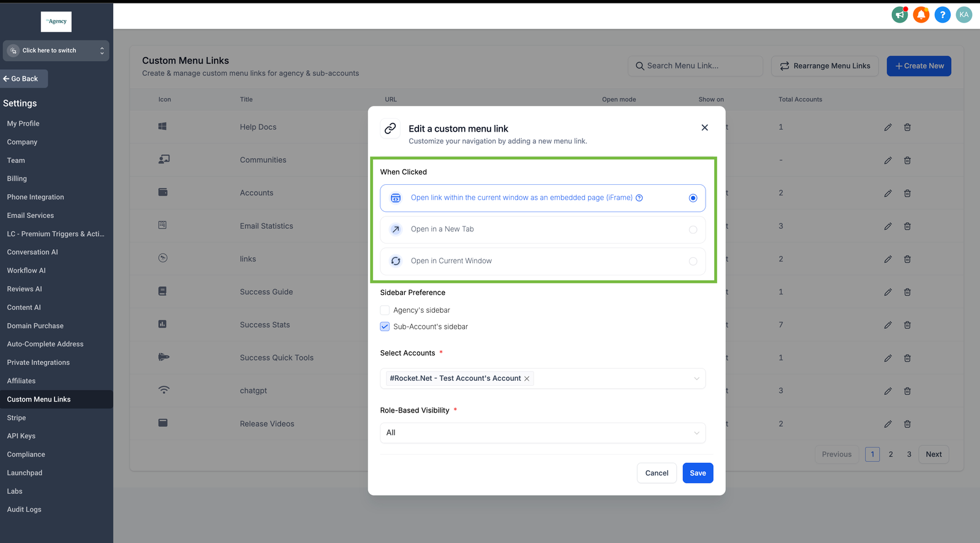
Task: Expand the Select Accounts dropdown
Action: tap(696, 378)
